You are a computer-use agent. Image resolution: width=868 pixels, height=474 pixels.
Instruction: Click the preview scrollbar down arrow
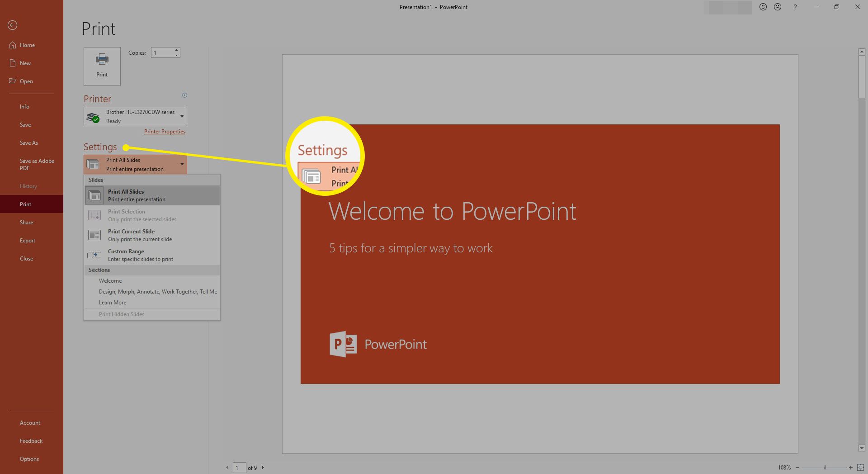pos(862,448)
